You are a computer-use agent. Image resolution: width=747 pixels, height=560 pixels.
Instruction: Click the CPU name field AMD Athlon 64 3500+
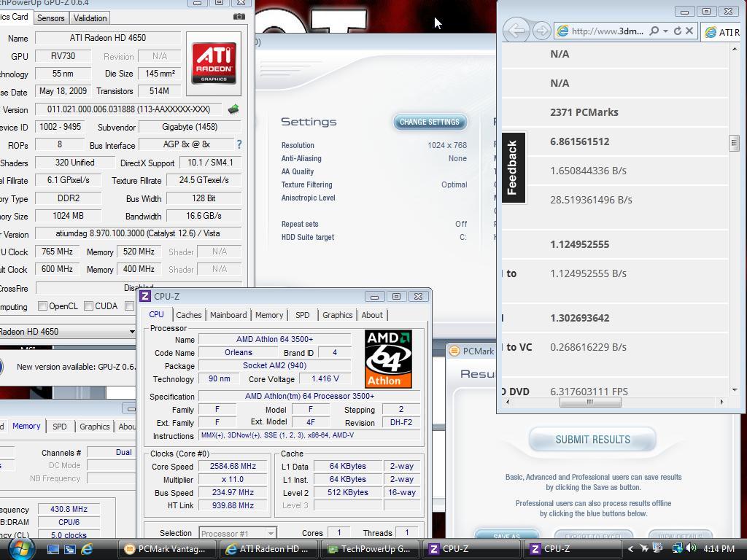point(275,339)
